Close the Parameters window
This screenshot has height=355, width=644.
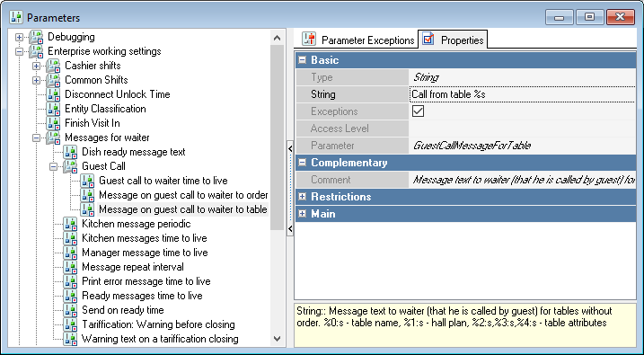coord(620,17)
